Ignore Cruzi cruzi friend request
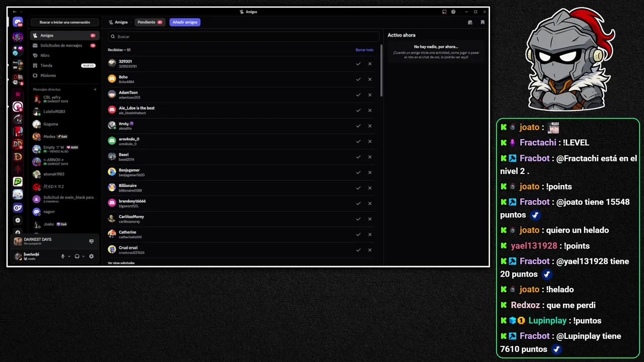The height and width of the screenshot is (362, 644). coord(370,250)
